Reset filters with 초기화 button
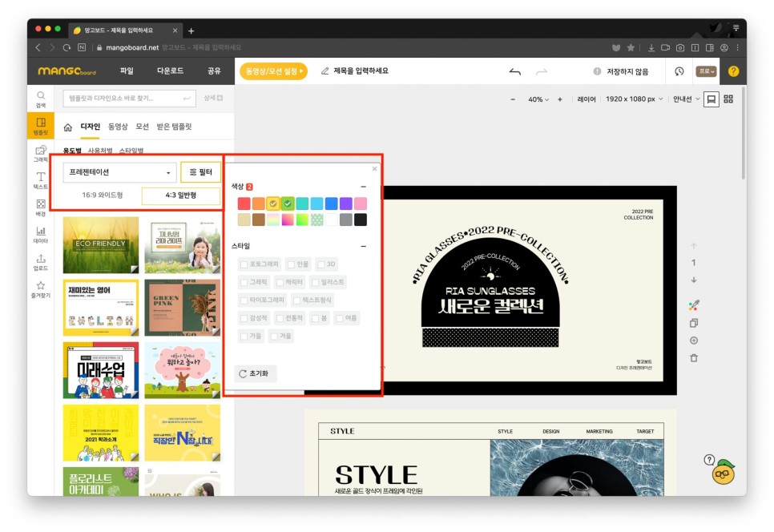Viewport: 774px width, 532px height. pyautogui.click(x=255, y=373)
